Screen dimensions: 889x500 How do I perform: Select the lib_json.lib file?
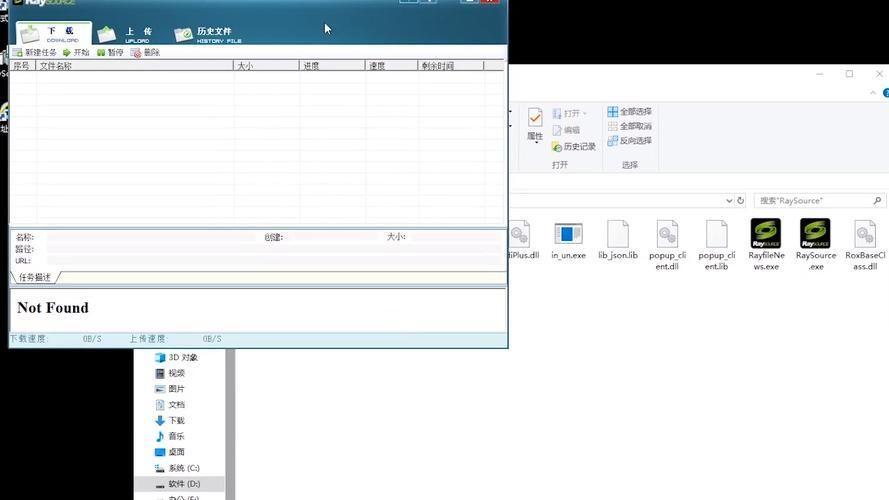pos(617,240)
